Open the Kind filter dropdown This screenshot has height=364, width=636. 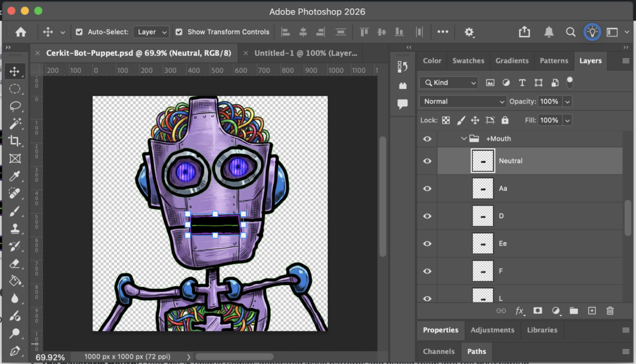click(x=448, y=82)
